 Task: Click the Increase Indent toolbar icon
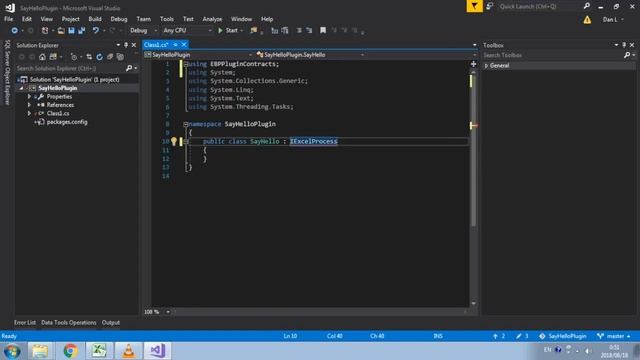309,31
